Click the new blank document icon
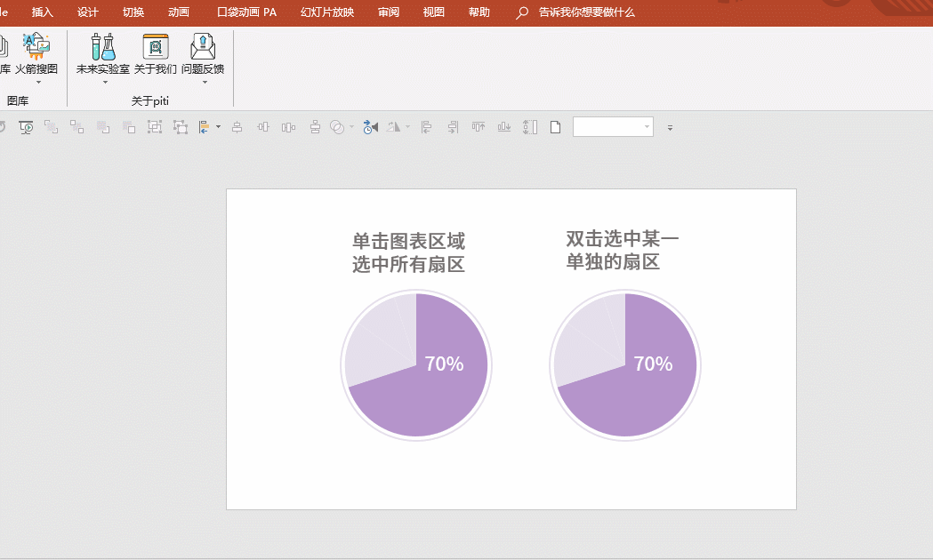 click(x=555, y=127)
